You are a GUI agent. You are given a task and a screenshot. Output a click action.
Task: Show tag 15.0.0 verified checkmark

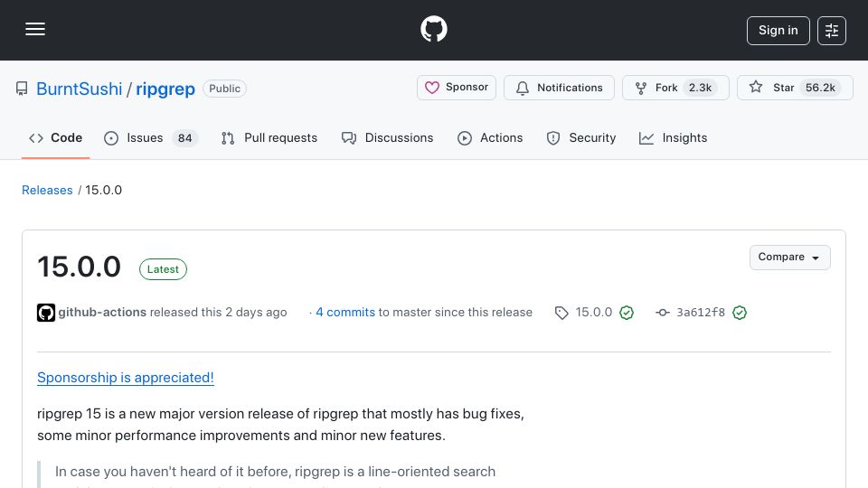[x=627, y=313]
